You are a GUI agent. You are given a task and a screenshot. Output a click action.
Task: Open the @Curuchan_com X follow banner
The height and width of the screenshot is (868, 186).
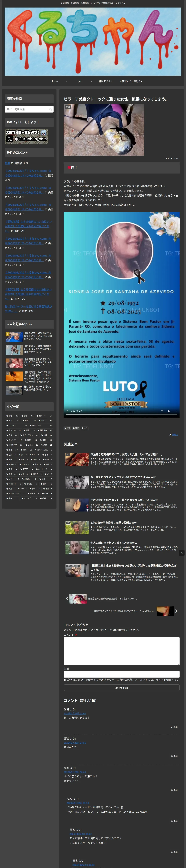click(x=27, y=136)
